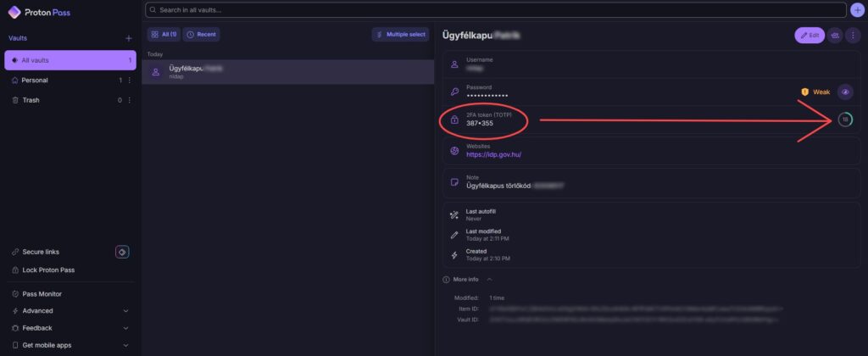868x356 pixels.
Task: Add a new vault with plus icon
Action: coord(129,38)
